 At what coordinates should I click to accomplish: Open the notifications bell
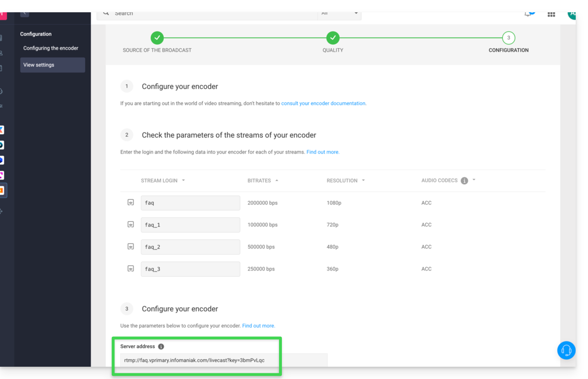click(x=528, y=14)
